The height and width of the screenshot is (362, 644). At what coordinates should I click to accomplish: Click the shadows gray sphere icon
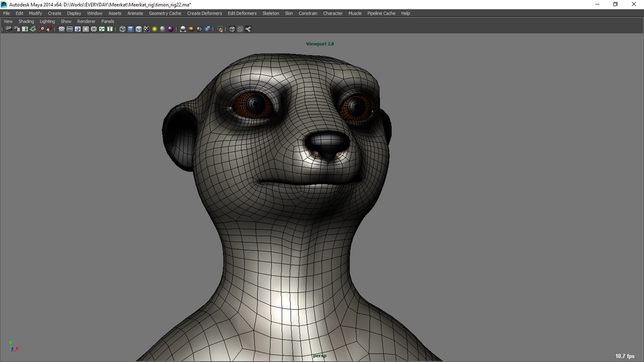click(163, 29)
